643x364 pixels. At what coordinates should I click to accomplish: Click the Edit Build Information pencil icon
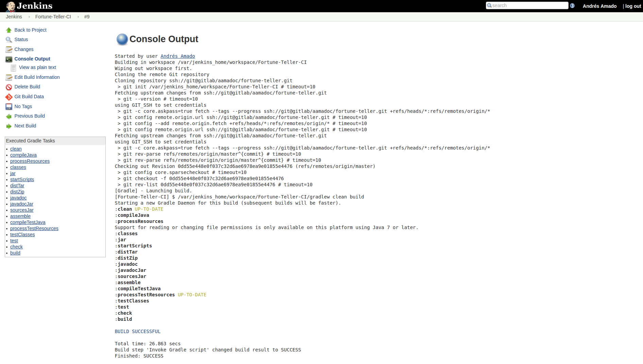[x=9, y=77]
